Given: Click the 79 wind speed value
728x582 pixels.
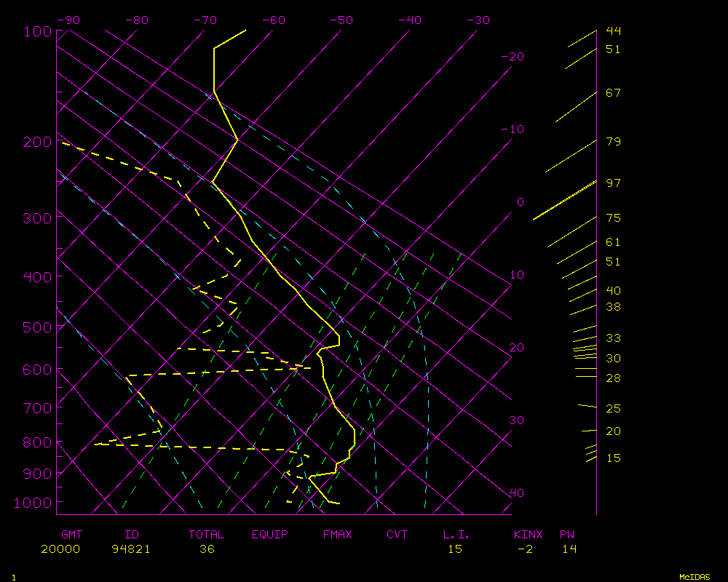Looking at the screenshot, I should [613, 141].
